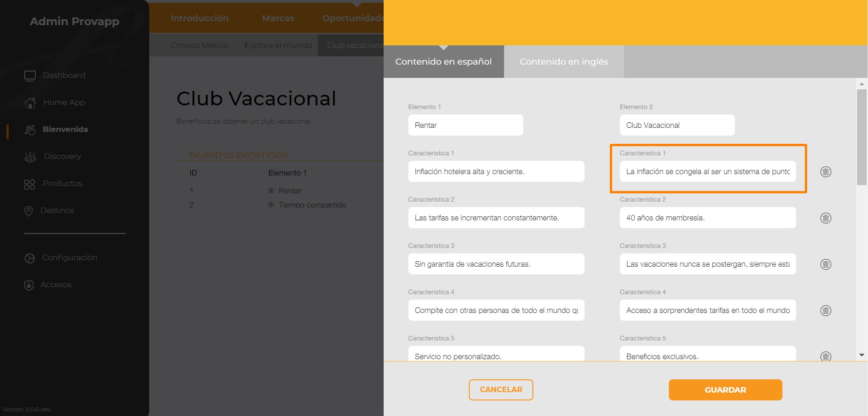Edit field 'Las vacaciones nunca se postergan'
Screen dimensions: 868x416
708,264
